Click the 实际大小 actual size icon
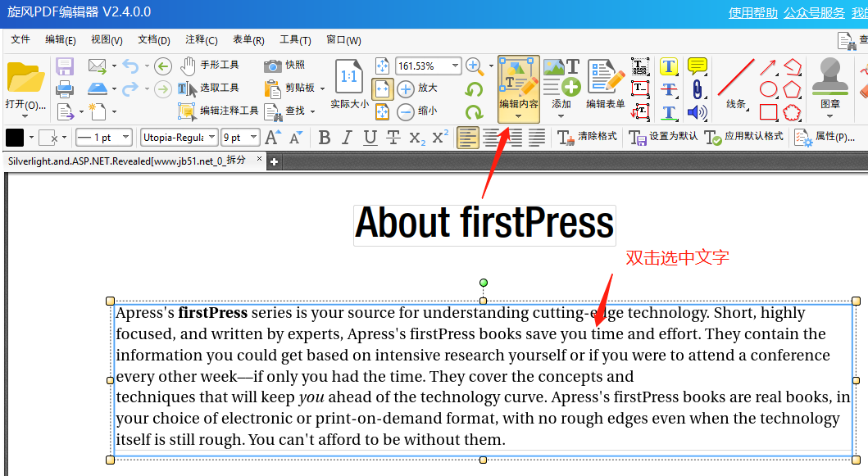The width and height of the screenshot is (868, 476). (x=349, y=84)
